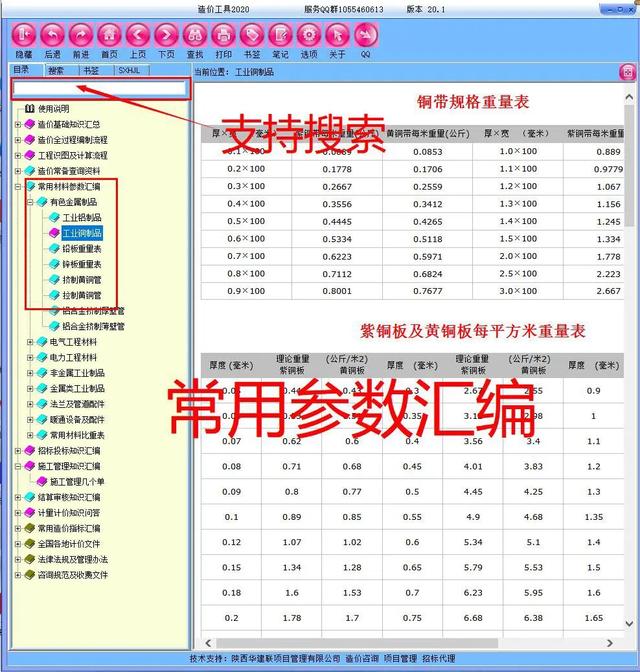Click the 关于 about icon
The image size is (640, 672).
click(337, 35)
